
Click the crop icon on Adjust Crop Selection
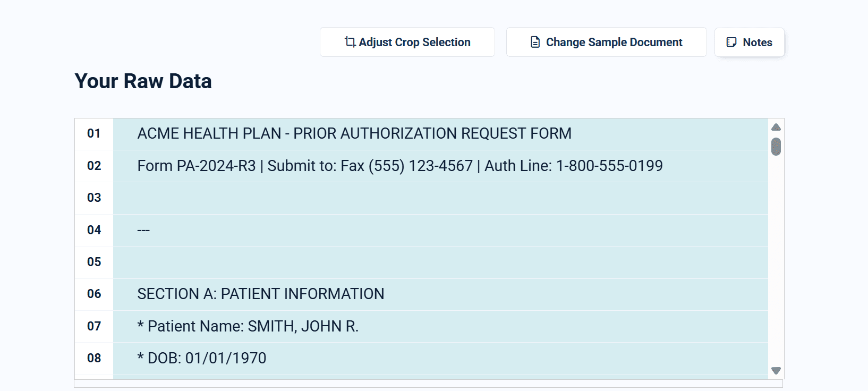[350, 41]
